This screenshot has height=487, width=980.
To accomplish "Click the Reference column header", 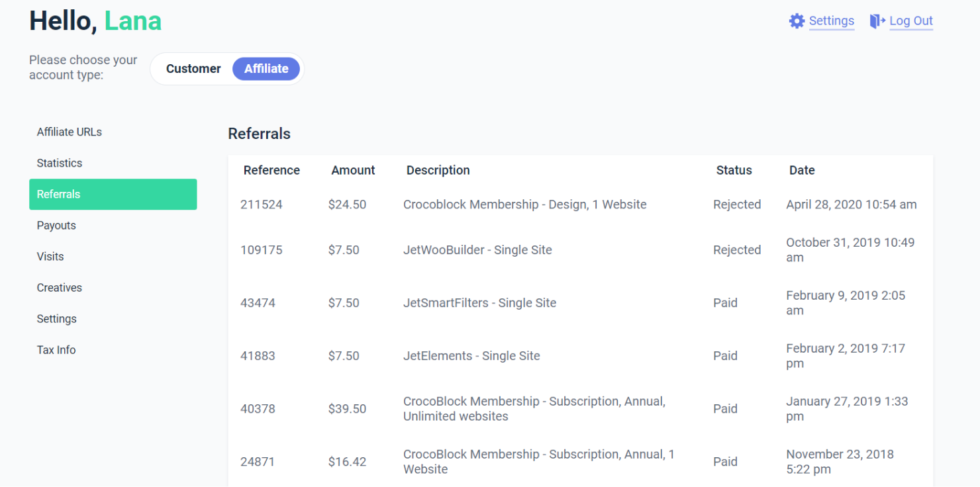I will [x=271, y=170].
